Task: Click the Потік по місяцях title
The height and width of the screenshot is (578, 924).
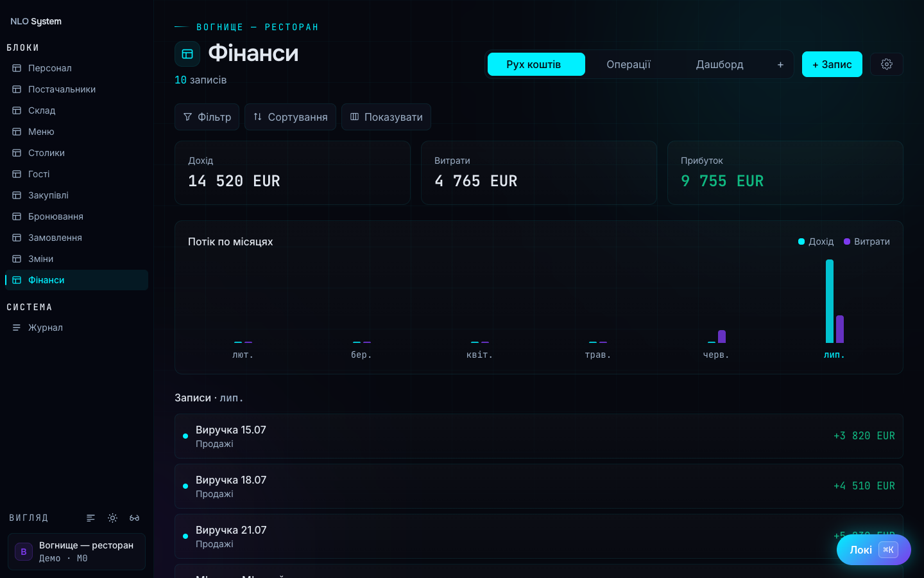Action: 230,241
